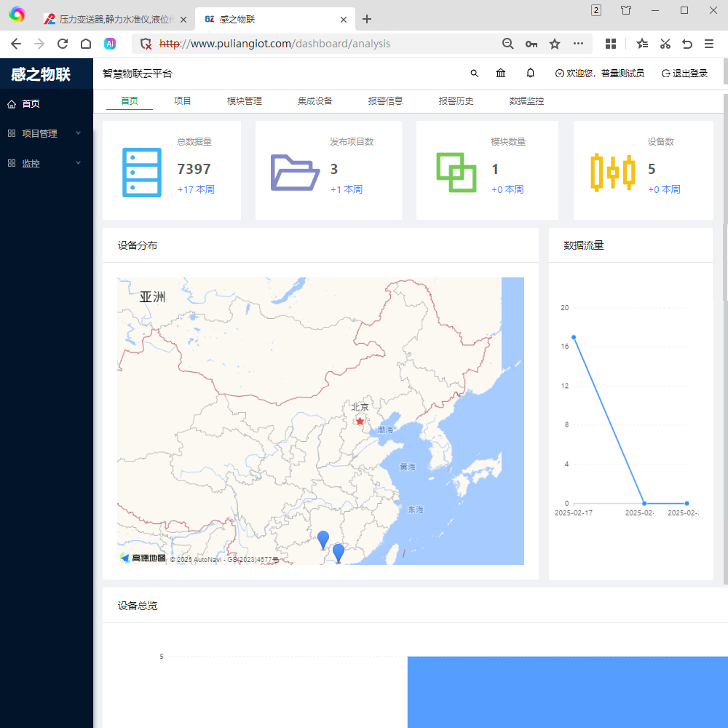Image resolution: width=728 pixels, height=728 pixels.
Task: Expand the 监控 sidebar menu
Action: point(44,164)
